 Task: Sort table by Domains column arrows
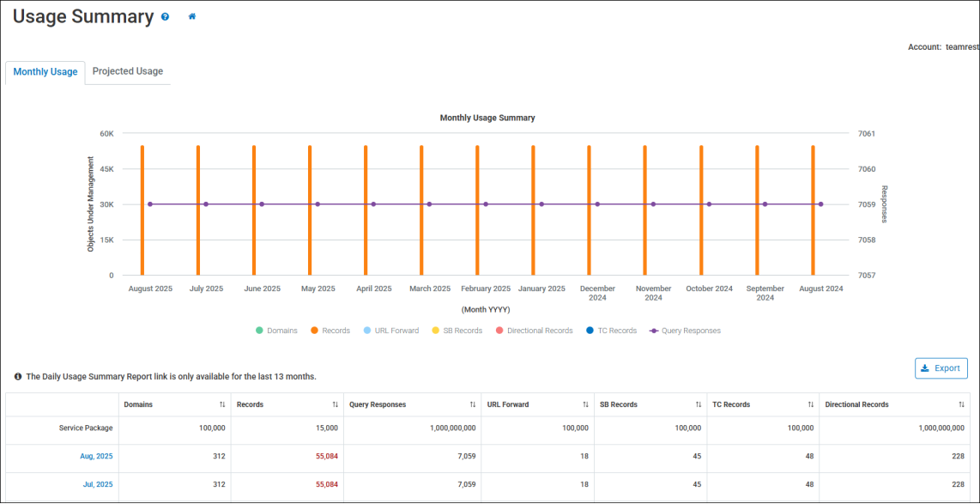[x=222, y=404]
